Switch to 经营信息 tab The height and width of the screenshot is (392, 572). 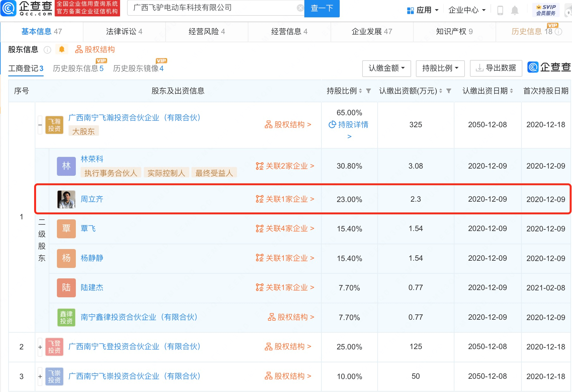[x=289, y=32]
